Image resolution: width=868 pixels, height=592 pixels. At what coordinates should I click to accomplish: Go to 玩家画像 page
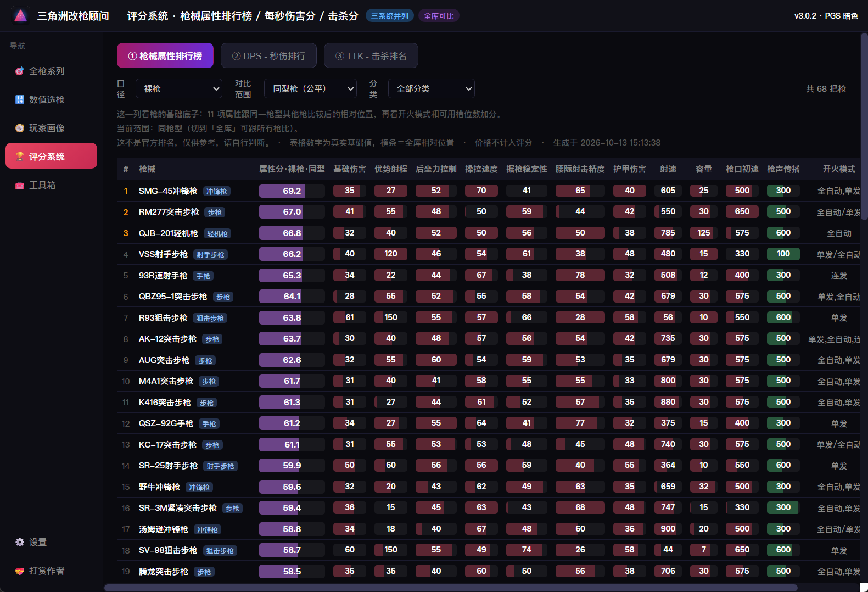tap(52, 128)
